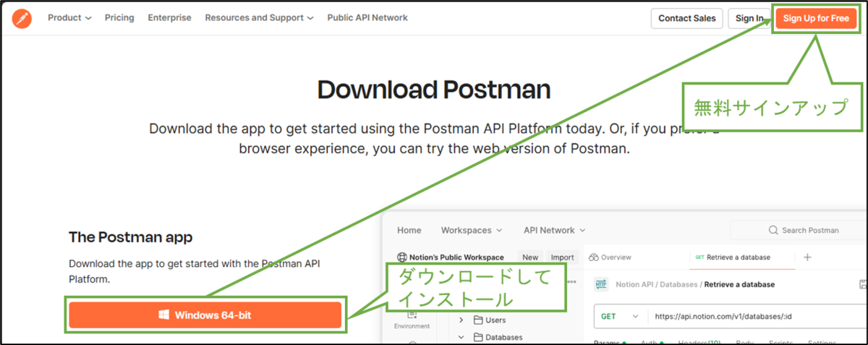Click the globe icon beside Notion's Public Workspace
868x345 pixels.
pyautogui.click(x=403, y=257)
